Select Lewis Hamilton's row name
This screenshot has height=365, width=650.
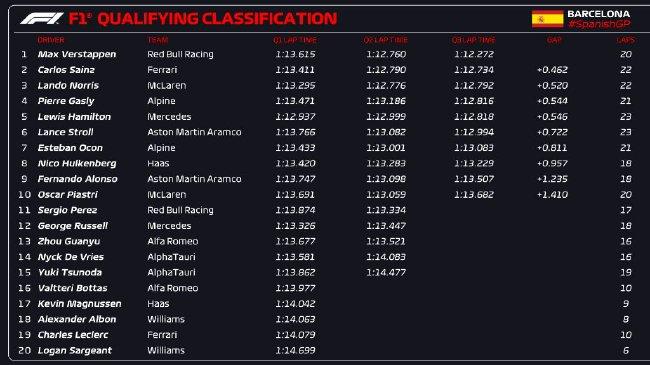coord(74,117)
